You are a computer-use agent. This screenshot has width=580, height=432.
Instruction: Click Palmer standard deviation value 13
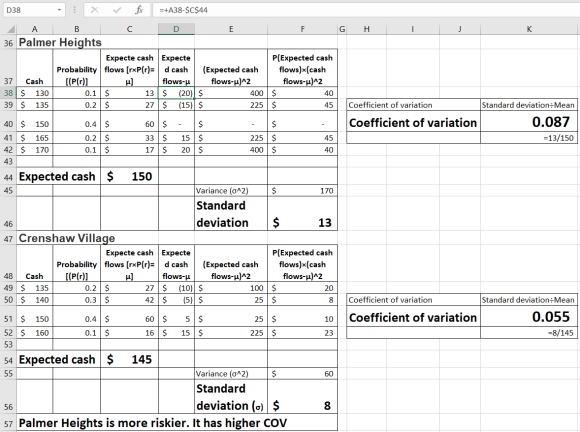pyautogui.click(x=303, y=213)
